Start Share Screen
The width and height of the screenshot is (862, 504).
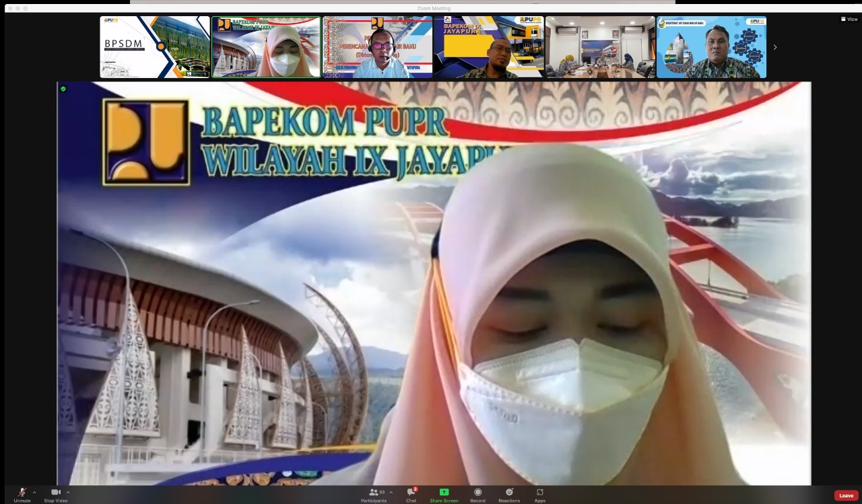coord(444,495)
